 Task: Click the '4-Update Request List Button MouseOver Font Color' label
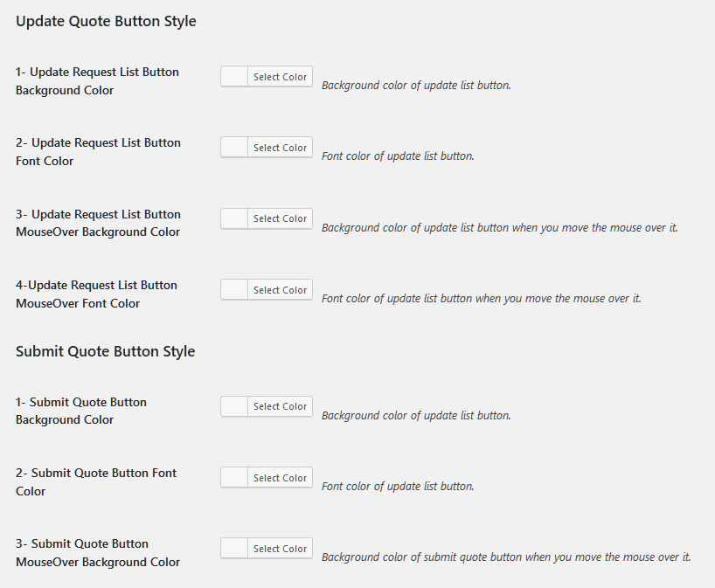96,294
